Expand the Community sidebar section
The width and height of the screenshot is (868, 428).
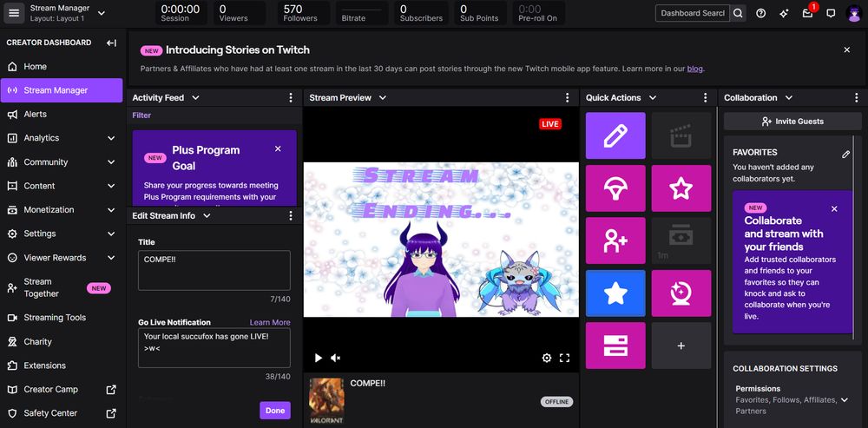point(111,162)
